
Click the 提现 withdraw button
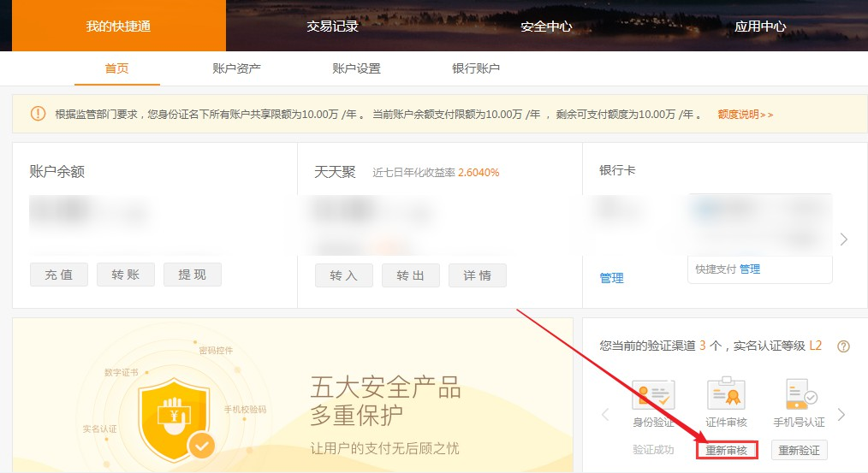tap(192, 275)
